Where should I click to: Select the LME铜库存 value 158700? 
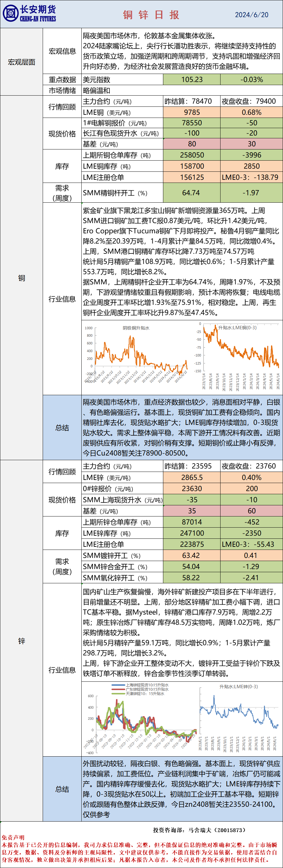[x=192, y=166]
